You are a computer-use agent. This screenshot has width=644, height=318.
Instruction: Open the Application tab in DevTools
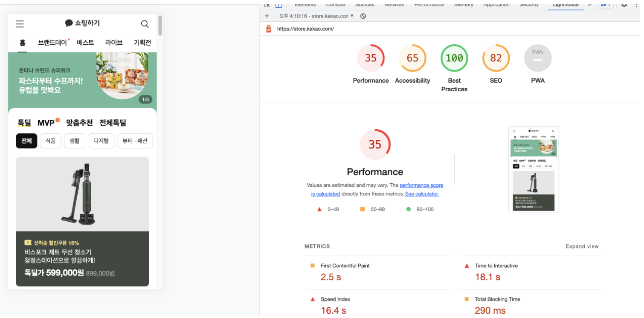(x=496, y=5)
